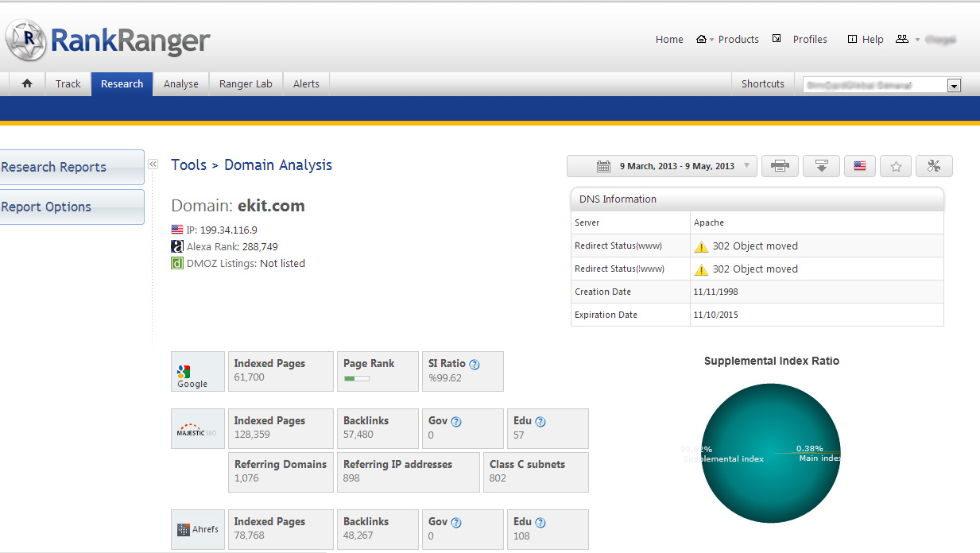Click the Report Options button
Image resolution: width=980 pixels, height=553 pixels.
point(70,207)
